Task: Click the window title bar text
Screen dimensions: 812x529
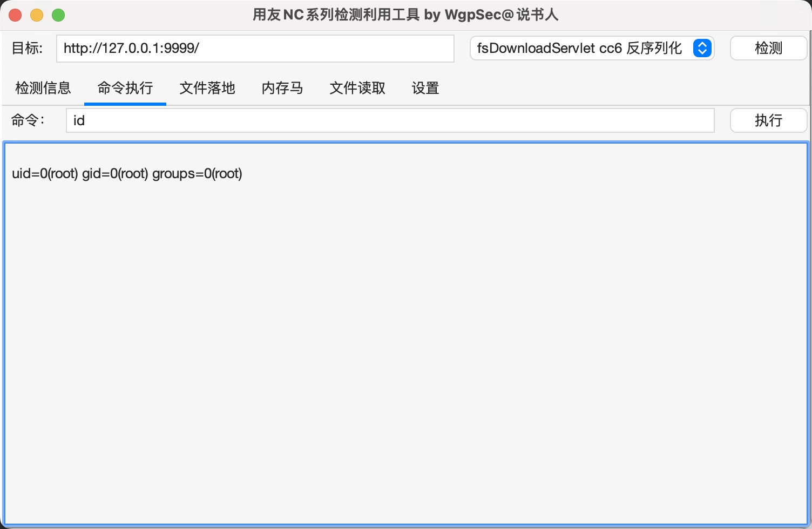Action: point(405,15)
